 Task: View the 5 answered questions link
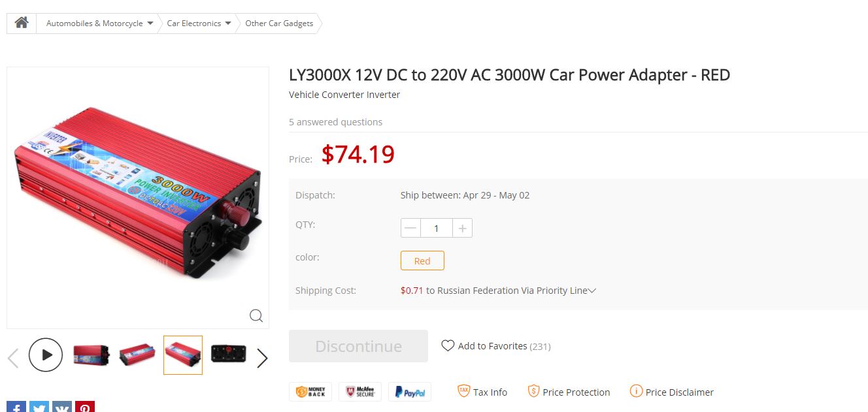(x=335, y=122)
